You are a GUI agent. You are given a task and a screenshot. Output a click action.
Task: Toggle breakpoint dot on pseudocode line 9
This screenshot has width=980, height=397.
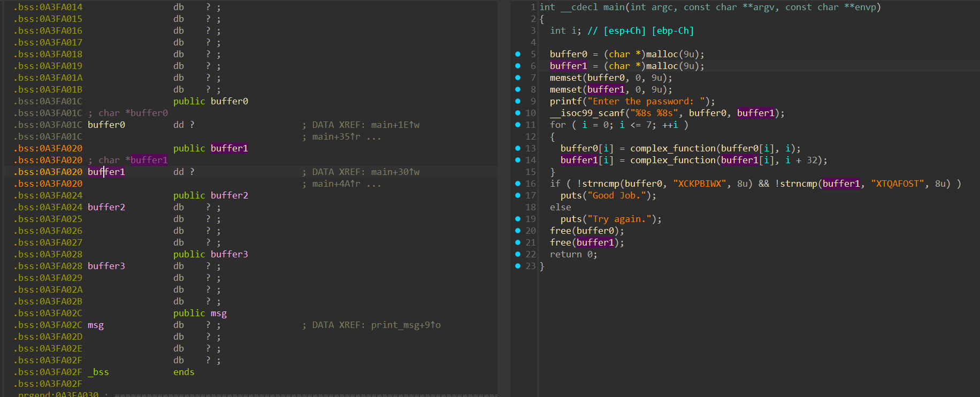pos(518,101)
